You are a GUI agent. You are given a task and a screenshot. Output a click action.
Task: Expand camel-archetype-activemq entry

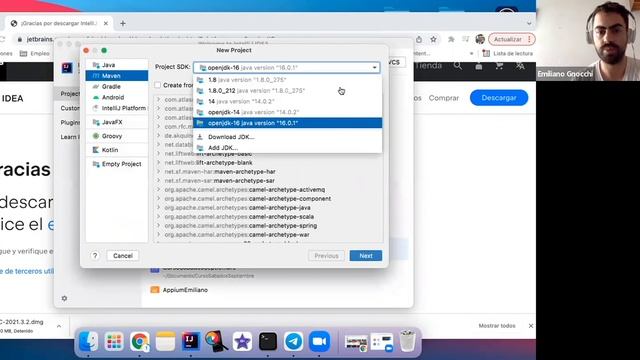coord(158,189)
